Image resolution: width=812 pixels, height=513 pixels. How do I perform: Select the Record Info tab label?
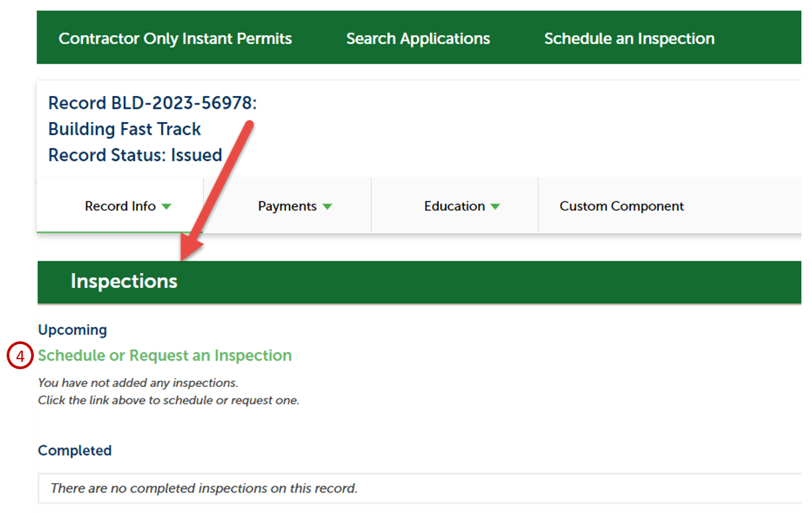(120, 206)
